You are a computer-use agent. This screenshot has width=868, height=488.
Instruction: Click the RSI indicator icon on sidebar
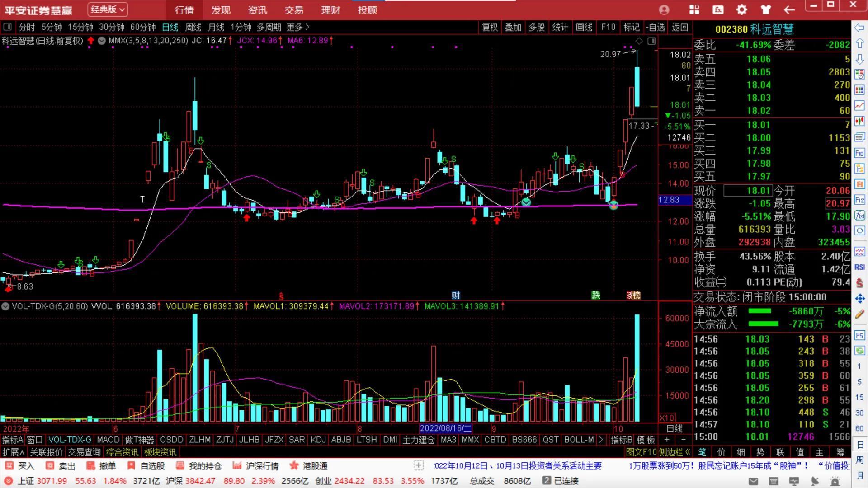click(x=859, y=267)
